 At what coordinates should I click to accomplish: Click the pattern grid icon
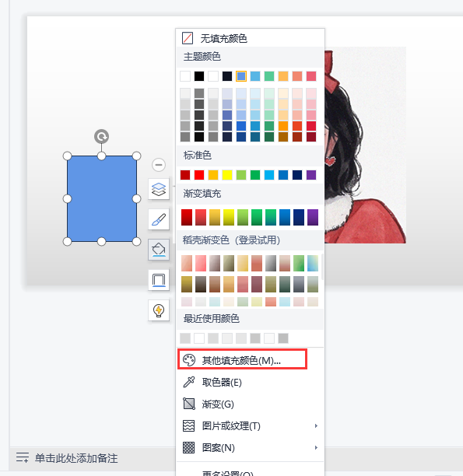click(x=188, y=447)
